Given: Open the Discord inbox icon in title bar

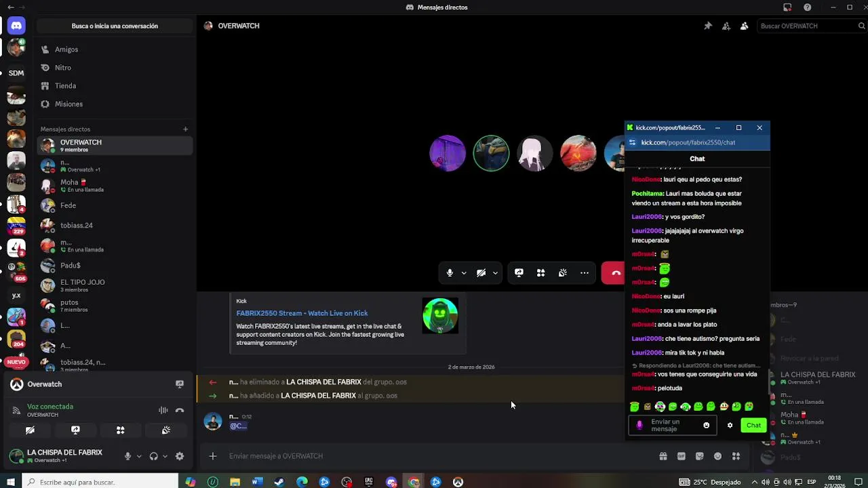Looking at the screenshot, I should coord(787,7).
